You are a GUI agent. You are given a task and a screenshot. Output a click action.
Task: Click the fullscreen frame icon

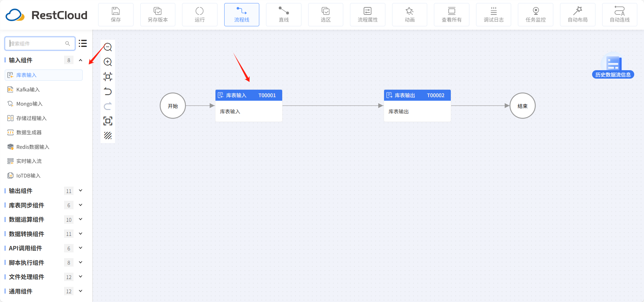pos(108,121)
